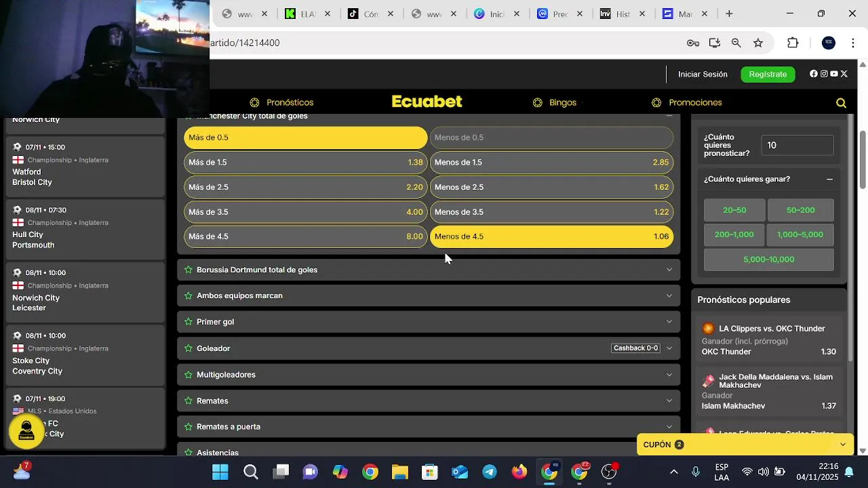868x488 pixels.
Task: Open File Explorer from the taskbar
Action: [400, 472]
